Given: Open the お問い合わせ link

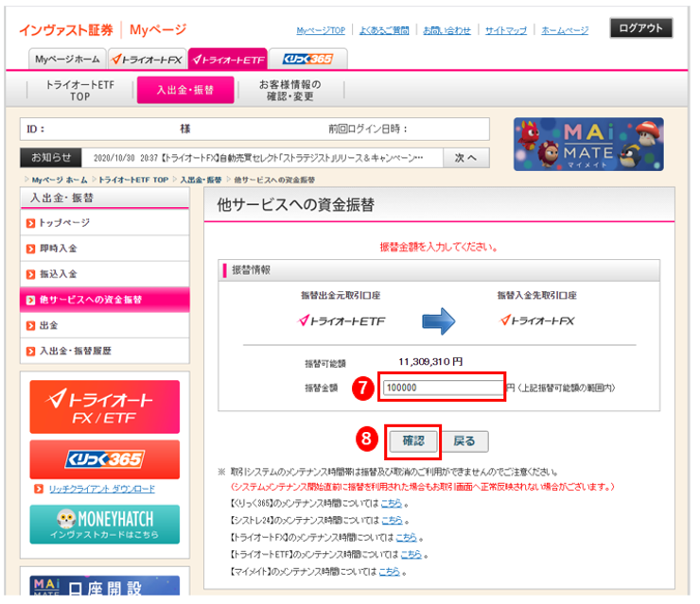Looking at the screenshot, I should coord(446,30).
